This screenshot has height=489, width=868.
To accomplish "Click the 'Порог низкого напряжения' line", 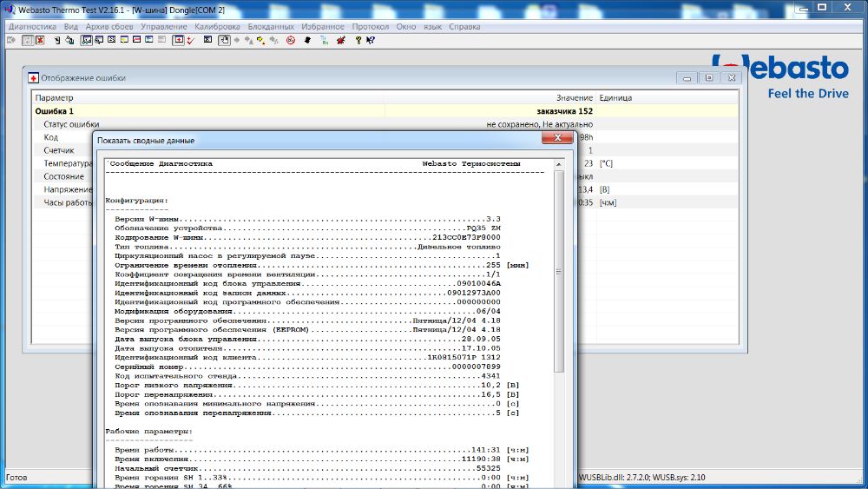I will (317, 385).
